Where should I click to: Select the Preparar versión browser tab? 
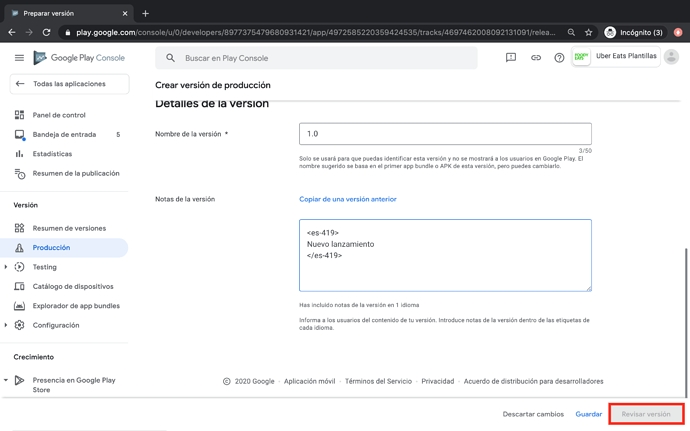[68, 14]
